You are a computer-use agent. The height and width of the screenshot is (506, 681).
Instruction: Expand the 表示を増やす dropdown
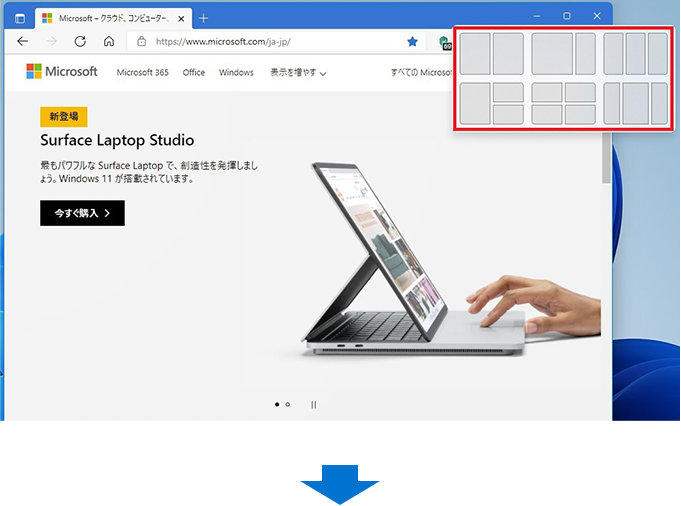point(298,73)
